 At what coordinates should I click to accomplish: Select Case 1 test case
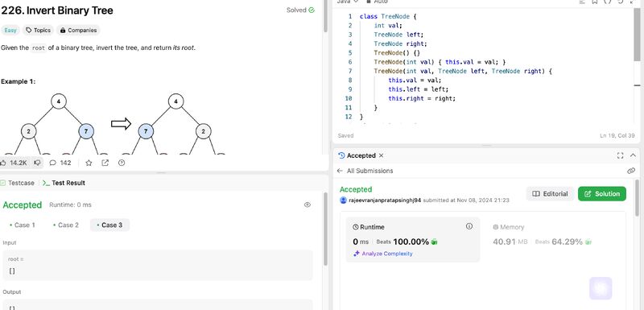click(x=23, y=225)
